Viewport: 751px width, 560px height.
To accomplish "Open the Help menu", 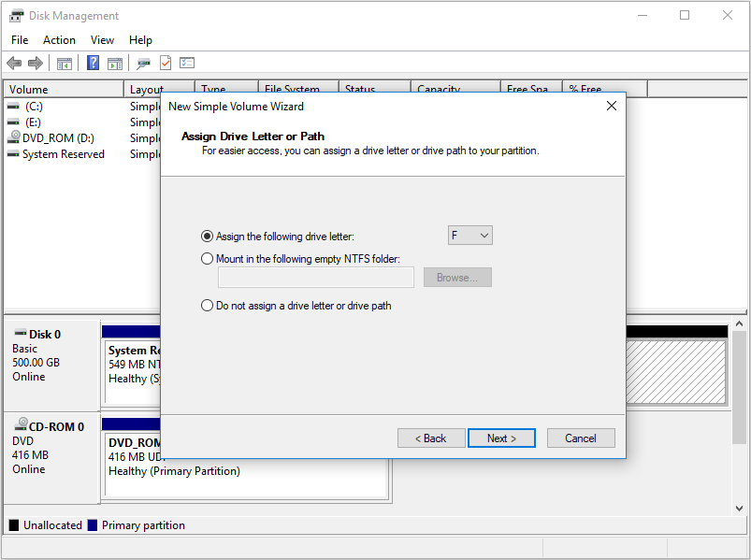I will [x=140, y=40].
